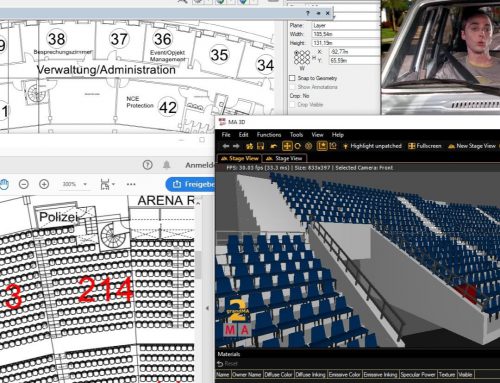500x383 pixels.
Task: Open notifications bell in PDF viewer
Action: pyautogui.click(x=167, y=165)
